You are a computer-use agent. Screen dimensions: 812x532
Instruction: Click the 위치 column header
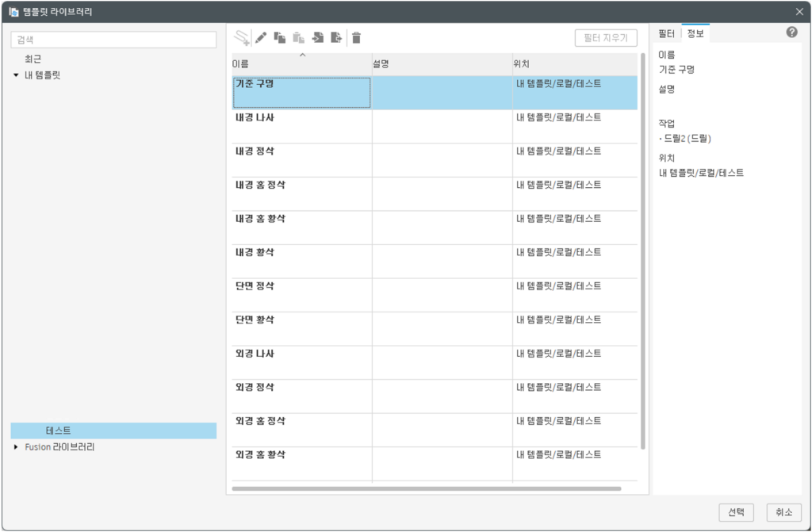click(575, 64)
